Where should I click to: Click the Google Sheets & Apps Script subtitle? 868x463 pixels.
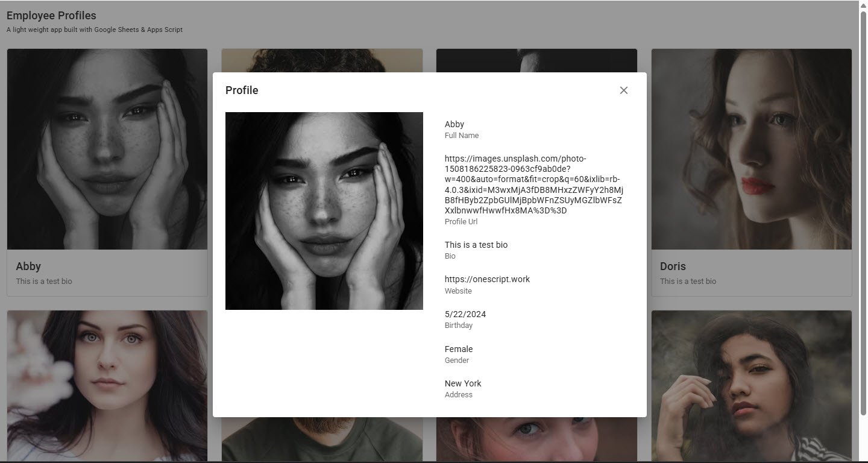[95, 30]
